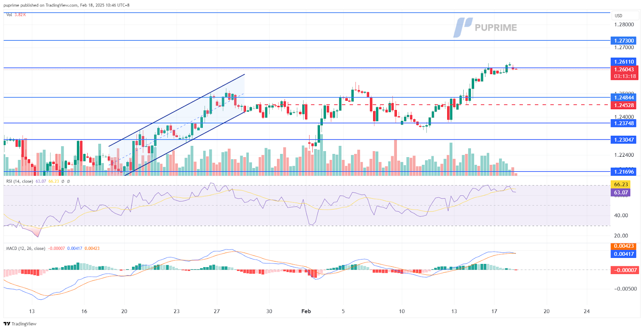The image size is (644, 330).
Task: Click date 27 on the time axis
Action: (217, 311)
